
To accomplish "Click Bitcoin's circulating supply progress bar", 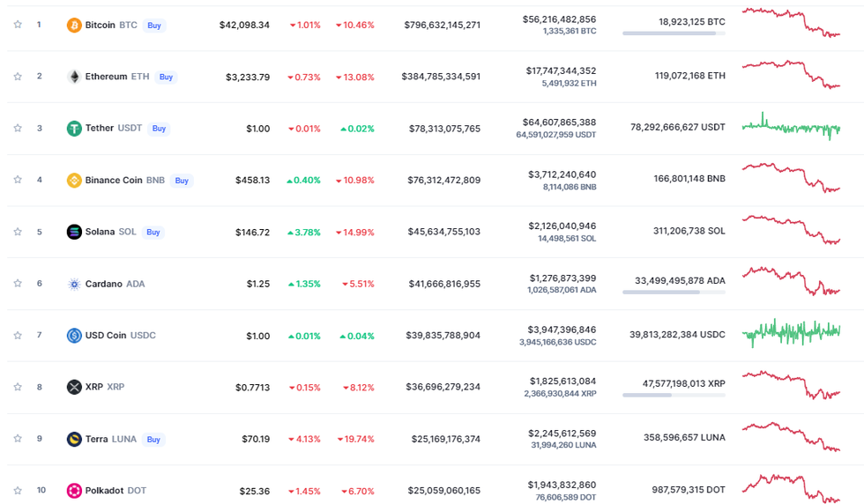I will coord(674,33).
